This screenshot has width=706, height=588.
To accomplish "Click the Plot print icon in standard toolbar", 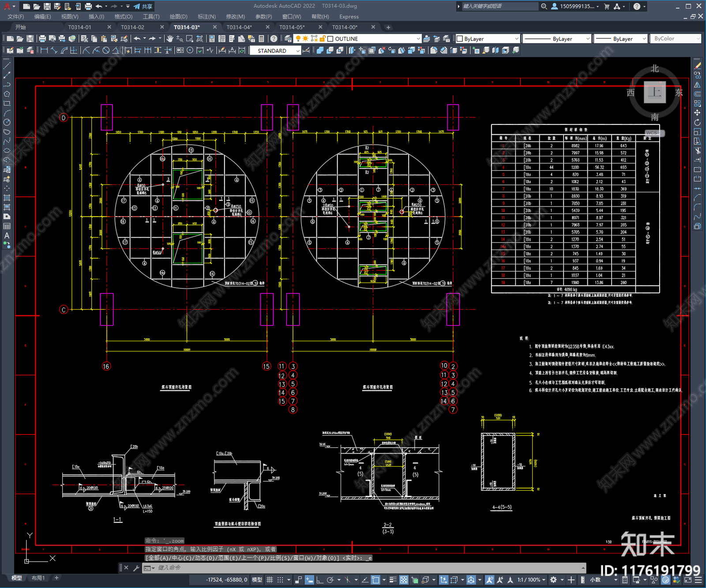I will click(x=42, y=39).
